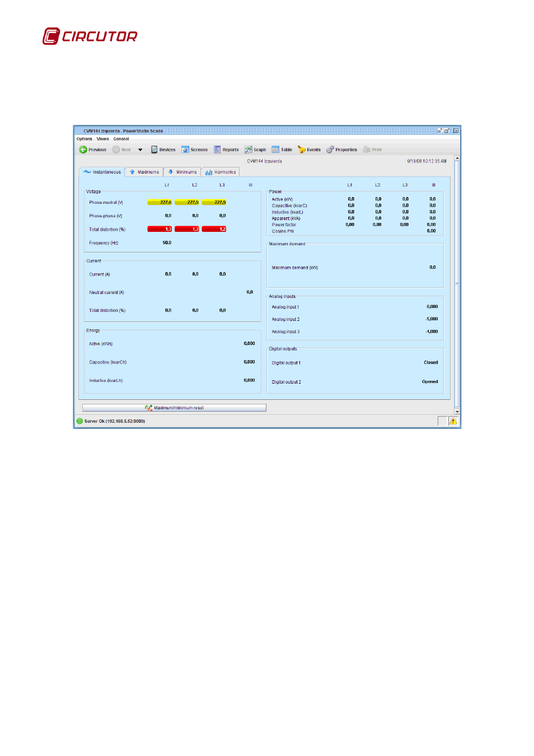Click Analog input 1 value 0,000
Screen dimensions: 534x756
[432, 307]
